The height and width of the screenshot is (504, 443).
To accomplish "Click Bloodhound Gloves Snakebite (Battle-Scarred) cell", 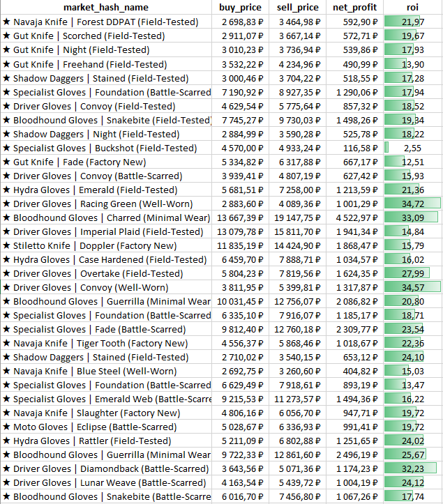I will (x=106, y=496).
